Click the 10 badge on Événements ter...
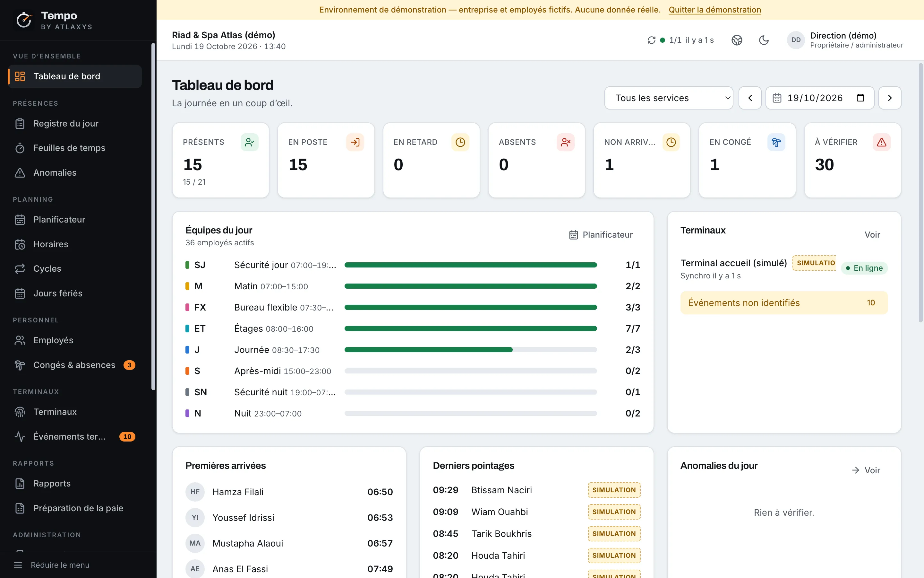This screenshot has width=924, height=578. click(x=127, y=437)
